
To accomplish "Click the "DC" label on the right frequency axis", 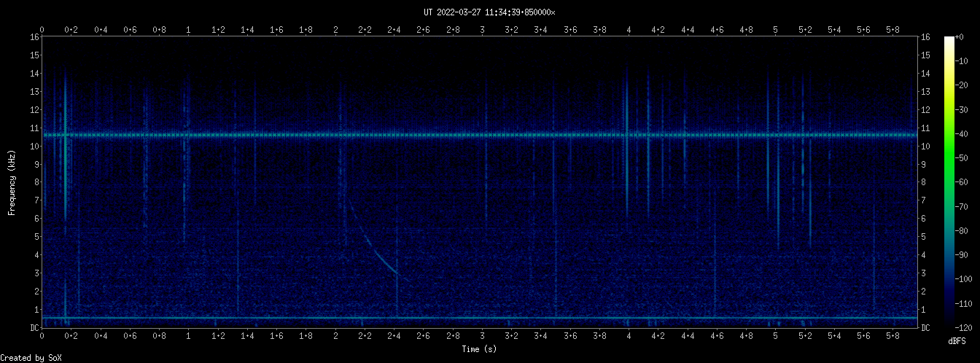I will 925,328.
